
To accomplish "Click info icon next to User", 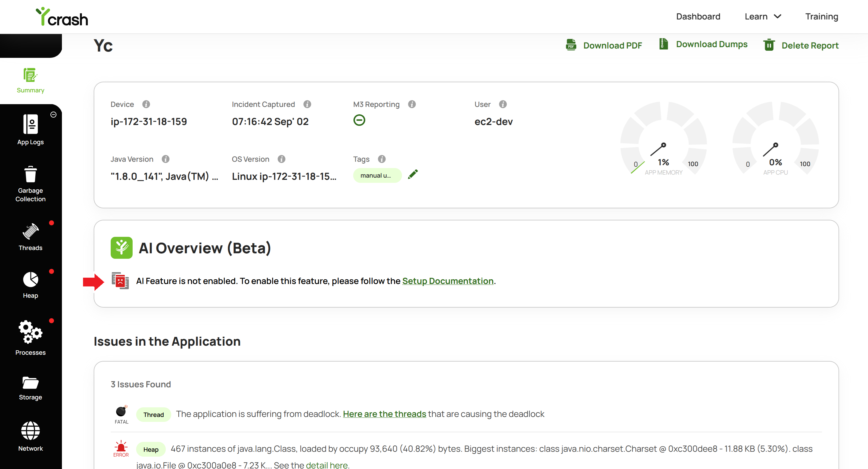I will point(503,104).
